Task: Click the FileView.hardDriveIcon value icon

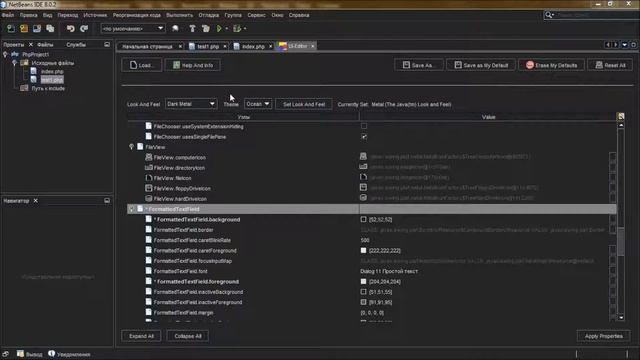Action: [363, 198]
